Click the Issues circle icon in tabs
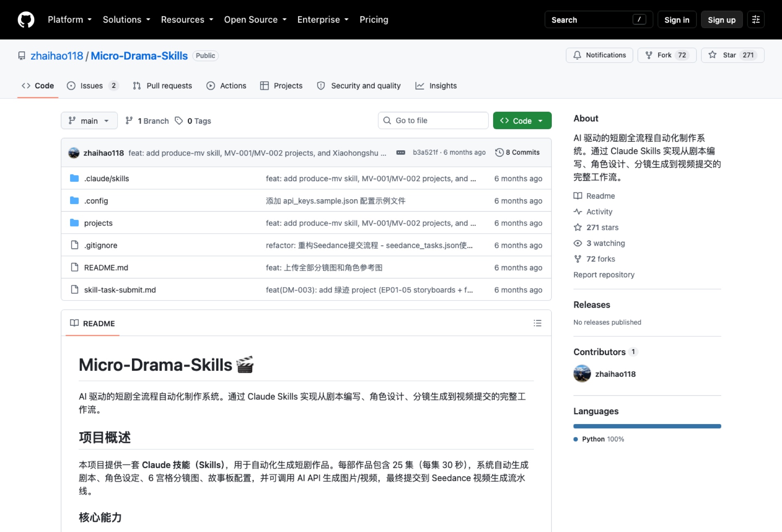 (71, 86)
